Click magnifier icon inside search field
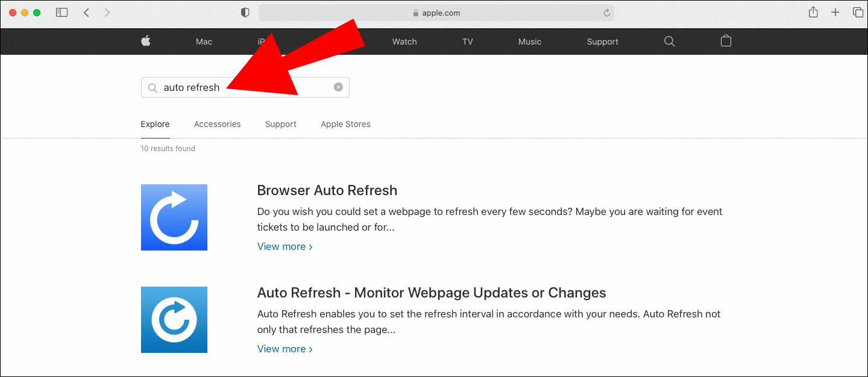This screenshot has width=868, height=377. [153, 87]
